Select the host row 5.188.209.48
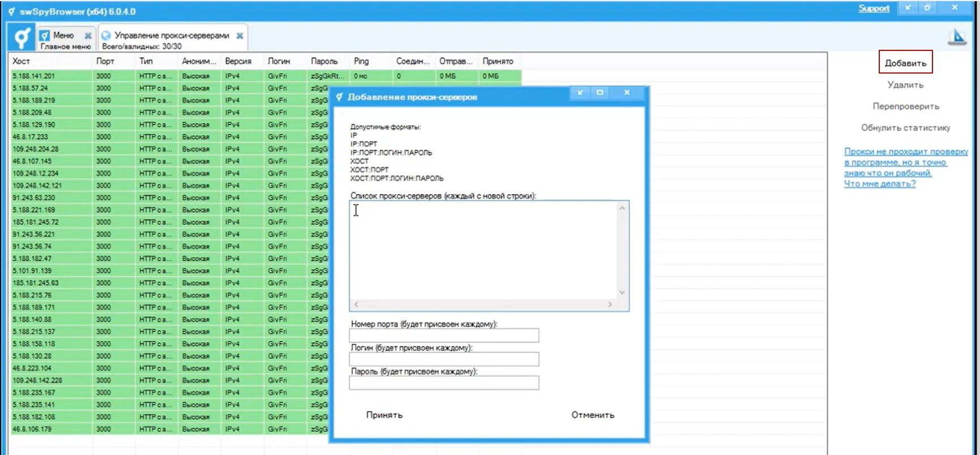 (x=170, y=113)
